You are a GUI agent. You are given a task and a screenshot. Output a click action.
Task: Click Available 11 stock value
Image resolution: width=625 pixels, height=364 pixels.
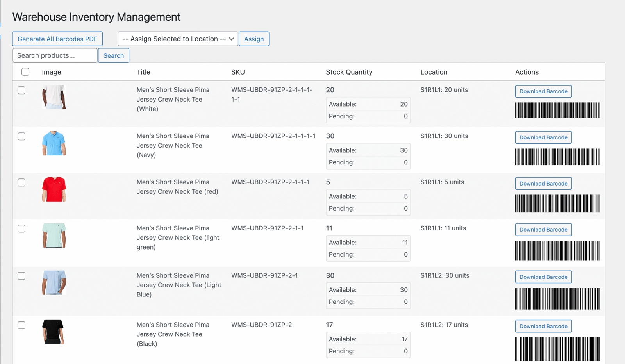point(405,243)
